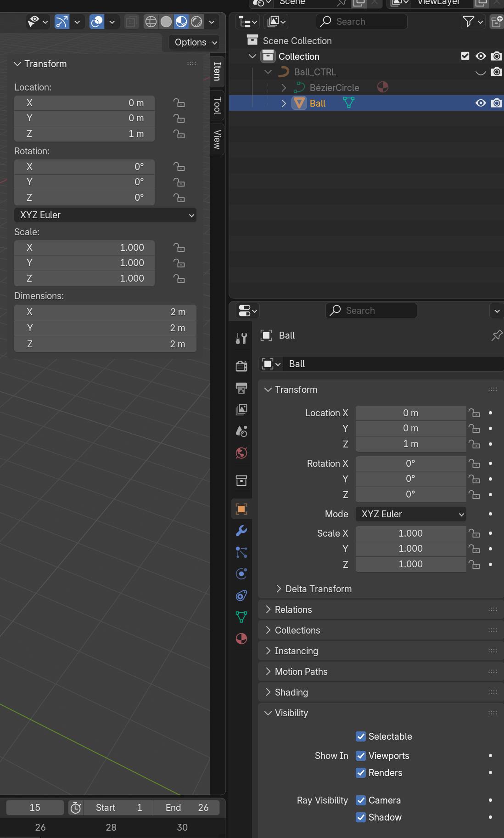Open outliner filter dropdown
504x838 pixels.
coord(473,22)
